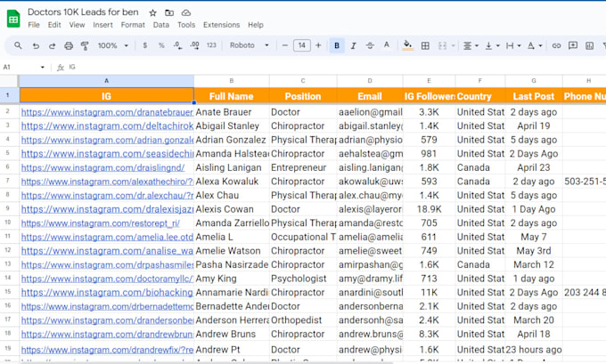
Task: Decrease font size with minus button
Action: 285,45
